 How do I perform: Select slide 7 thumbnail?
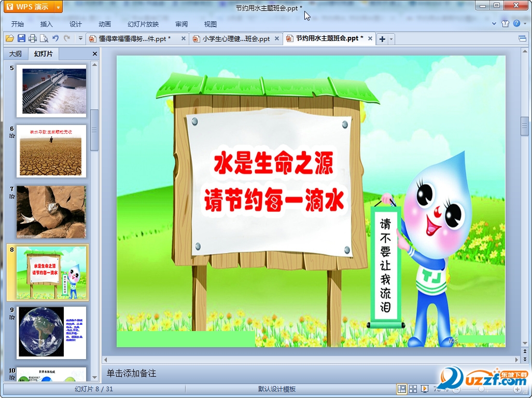(x=51, y=212)
